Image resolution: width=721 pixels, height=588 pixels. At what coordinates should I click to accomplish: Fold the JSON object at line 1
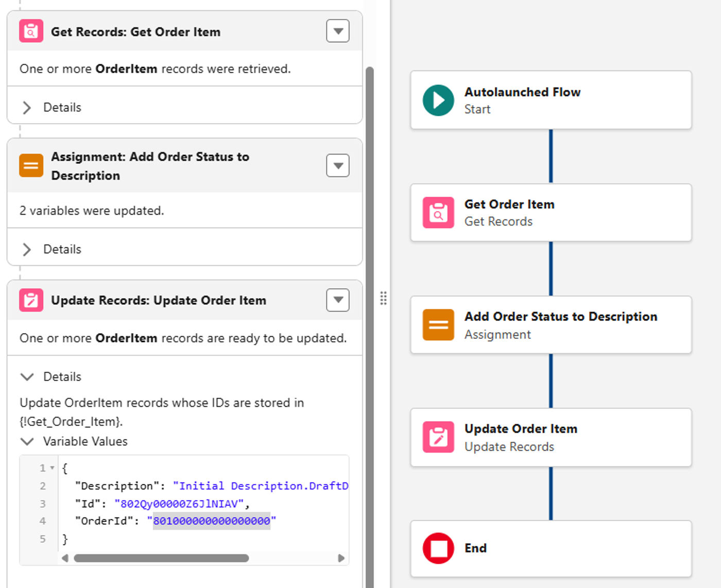pos(52,468)
